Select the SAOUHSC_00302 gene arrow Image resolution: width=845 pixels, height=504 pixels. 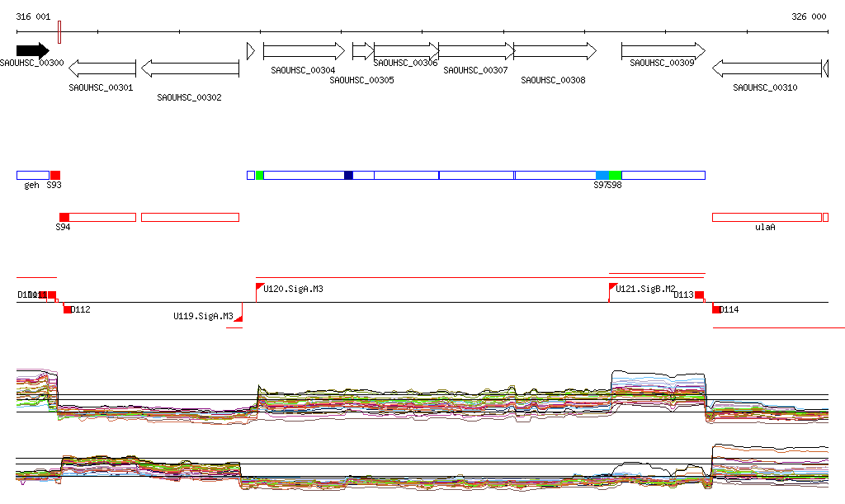pos(191,68)
